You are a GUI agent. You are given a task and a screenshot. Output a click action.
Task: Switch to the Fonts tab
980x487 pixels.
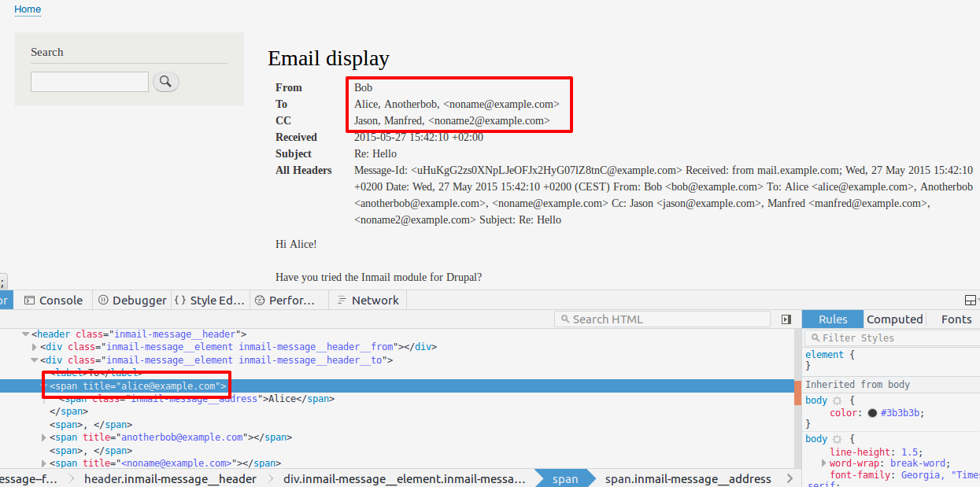(x=956, y=319)
